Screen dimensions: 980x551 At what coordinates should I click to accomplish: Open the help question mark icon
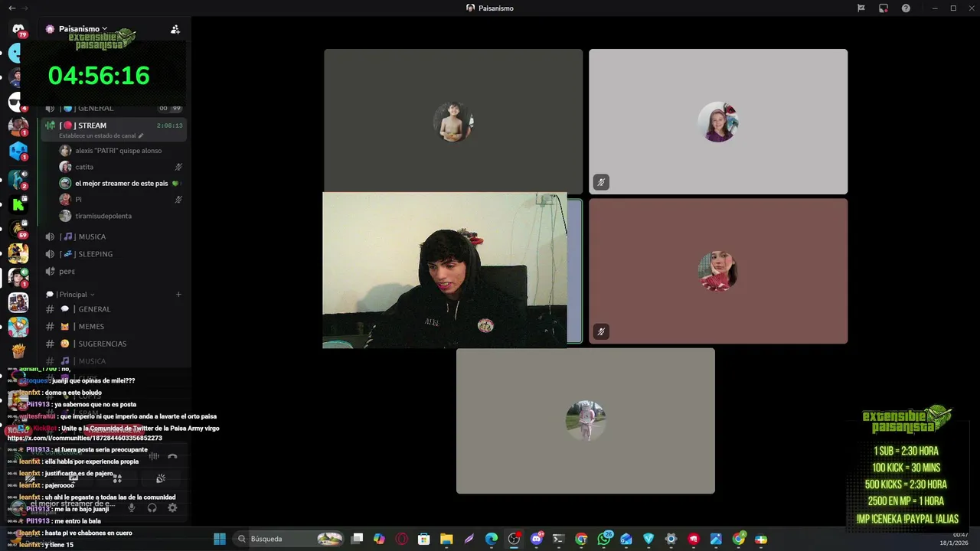pyautogui.click(x=906, y=8)
